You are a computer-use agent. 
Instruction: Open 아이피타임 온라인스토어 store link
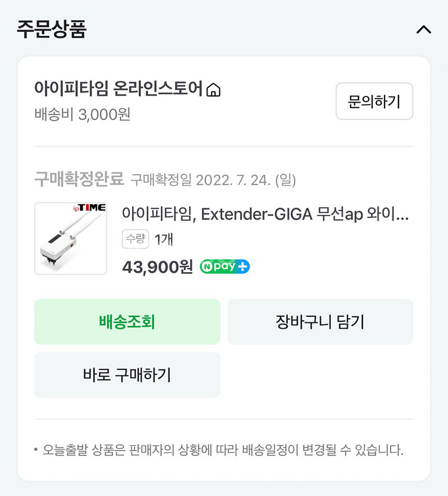point(118,90)
